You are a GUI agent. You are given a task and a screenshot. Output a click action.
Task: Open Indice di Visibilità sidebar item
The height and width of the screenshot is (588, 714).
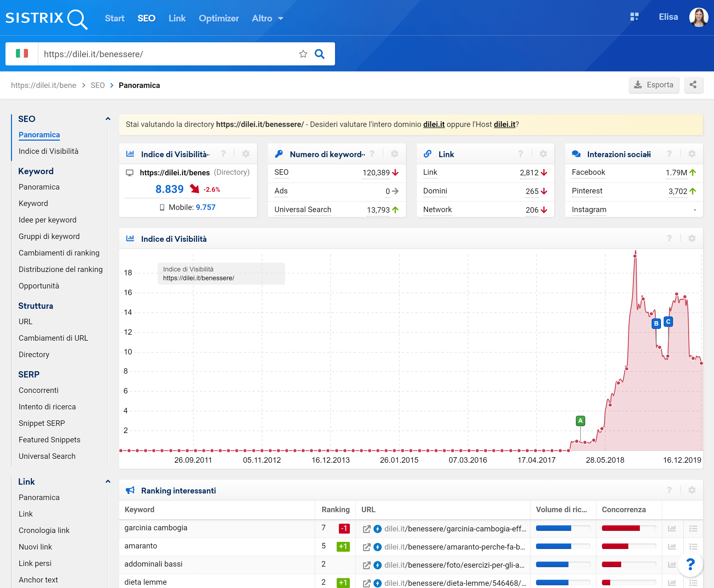(48, 151)
